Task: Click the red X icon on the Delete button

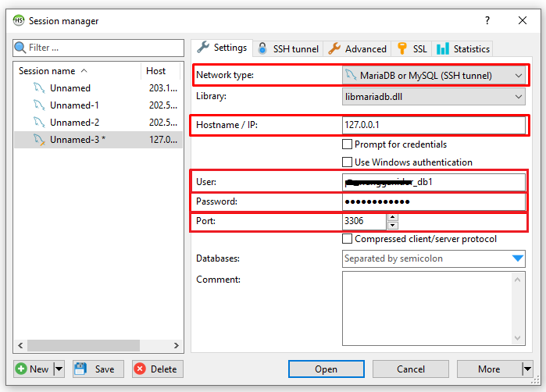Action: point(140,369)
